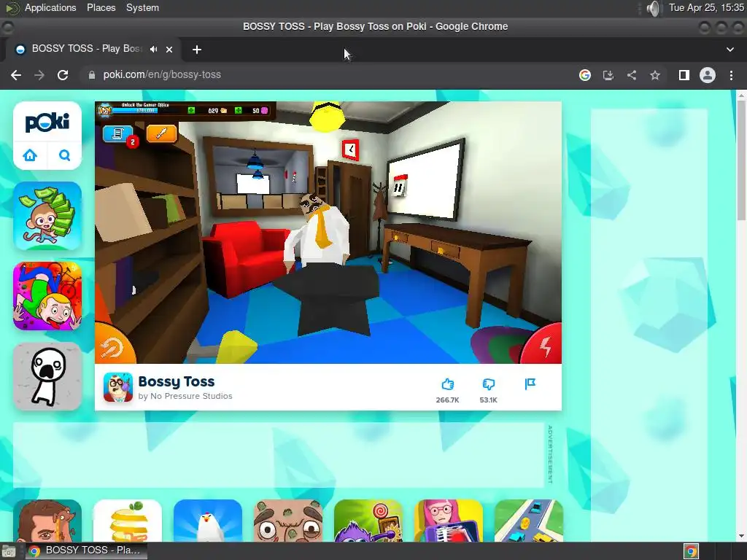This screenshot has width=747, height=560.
Task: Bookmark this page with the star
Action: 655,75
